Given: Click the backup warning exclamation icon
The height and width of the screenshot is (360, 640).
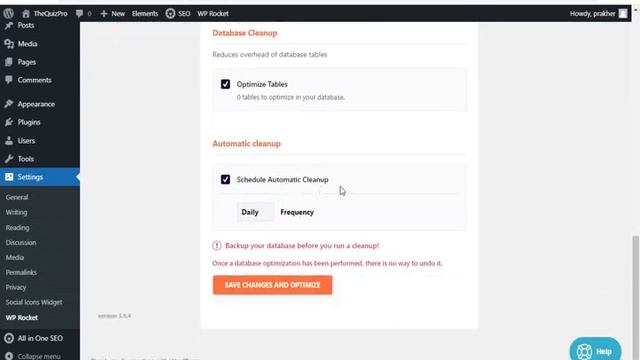Looking at the screenshot, I should click(217, 246).
